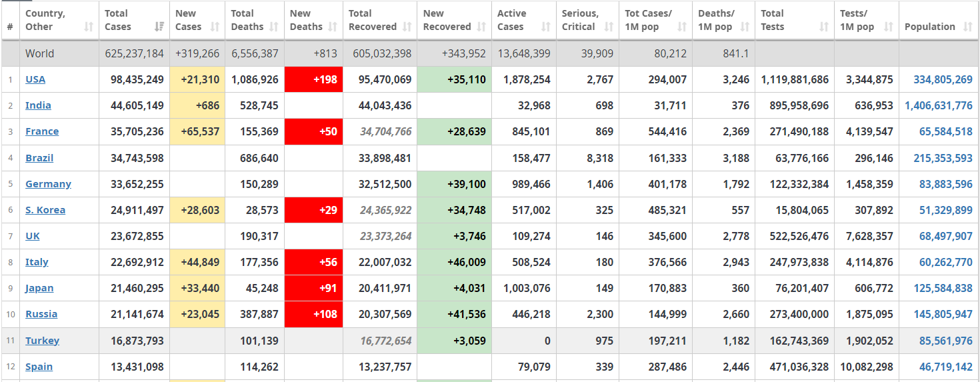Open the India country link
980x382 pixels.
[x=38, y=105]
